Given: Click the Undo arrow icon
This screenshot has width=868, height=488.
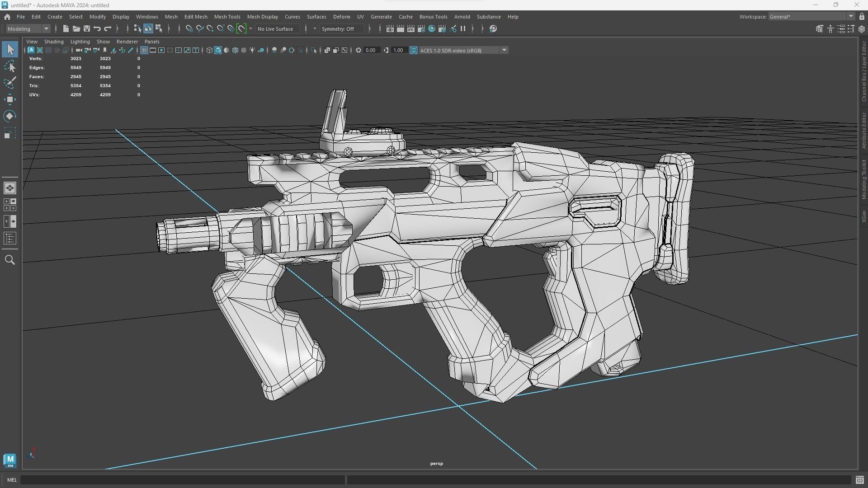Looking at the screenshot, I should point(97,28).
